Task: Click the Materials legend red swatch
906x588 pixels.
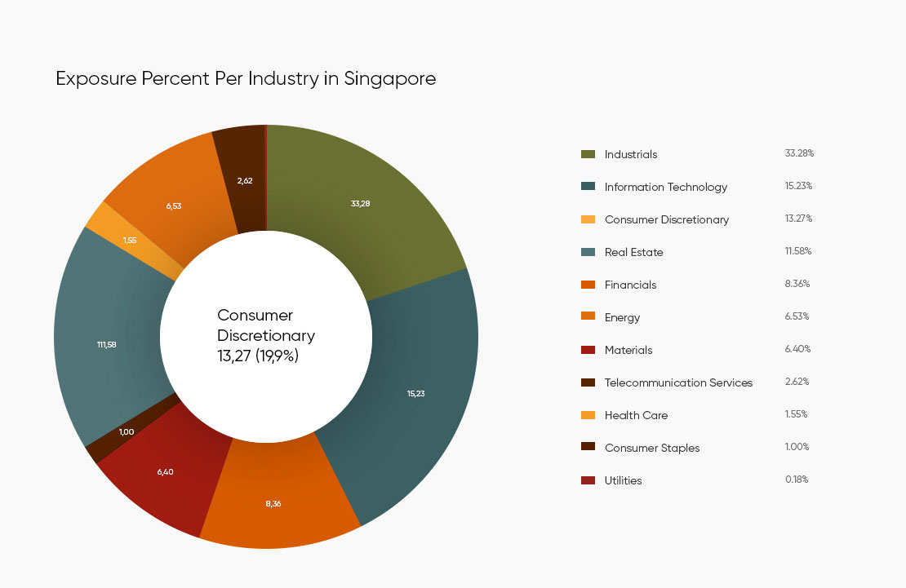Action: coord(588,350)
